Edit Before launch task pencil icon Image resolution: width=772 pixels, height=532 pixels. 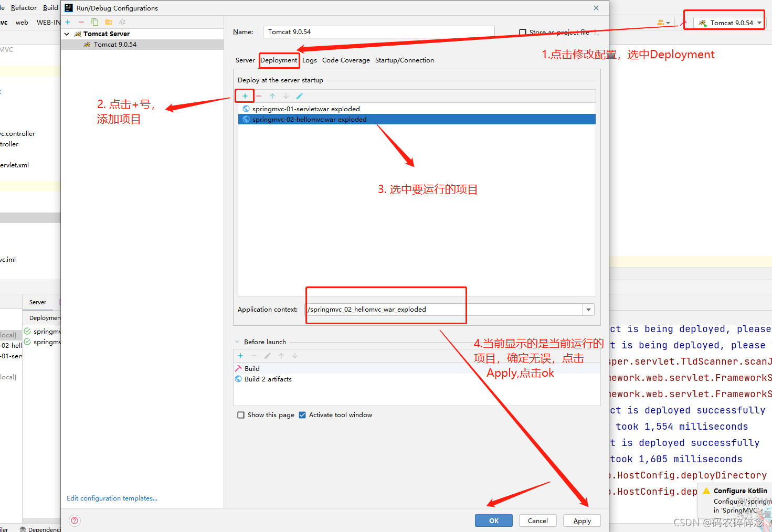[268, 356]
